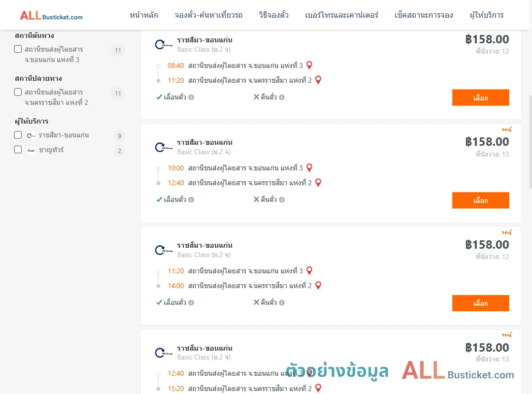Click the สถานีปลายทาง filter heading
The image size is (532, 394).
tap(38, 78)
